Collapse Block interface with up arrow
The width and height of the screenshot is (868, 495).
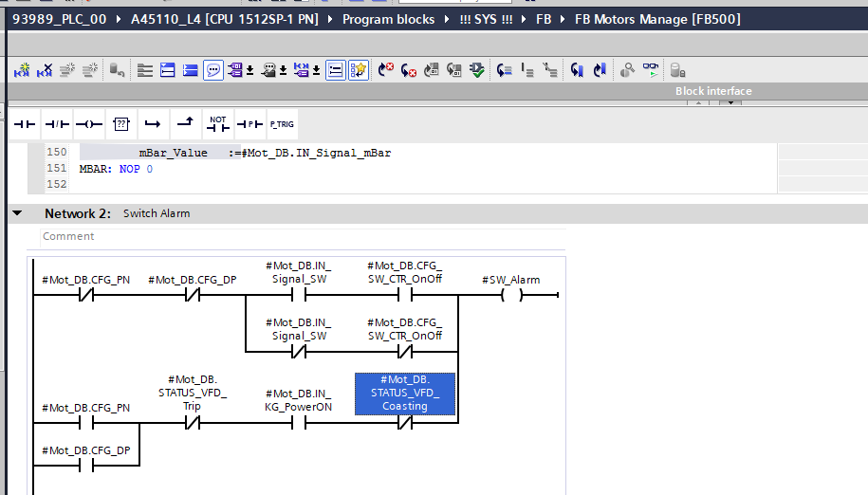coord(698,102)
